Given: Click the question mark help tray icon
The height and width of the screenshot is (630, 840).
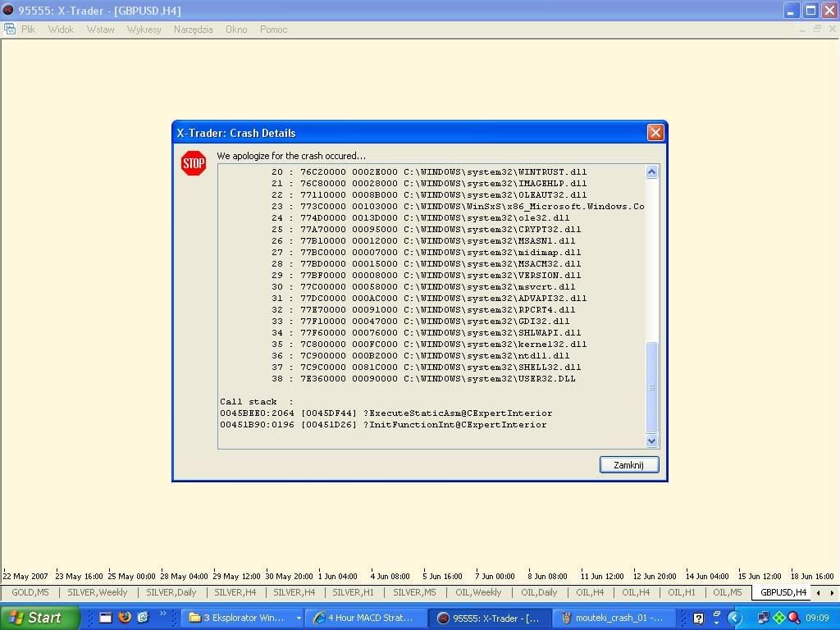Looking at the screenshot, I should point(698,619).
